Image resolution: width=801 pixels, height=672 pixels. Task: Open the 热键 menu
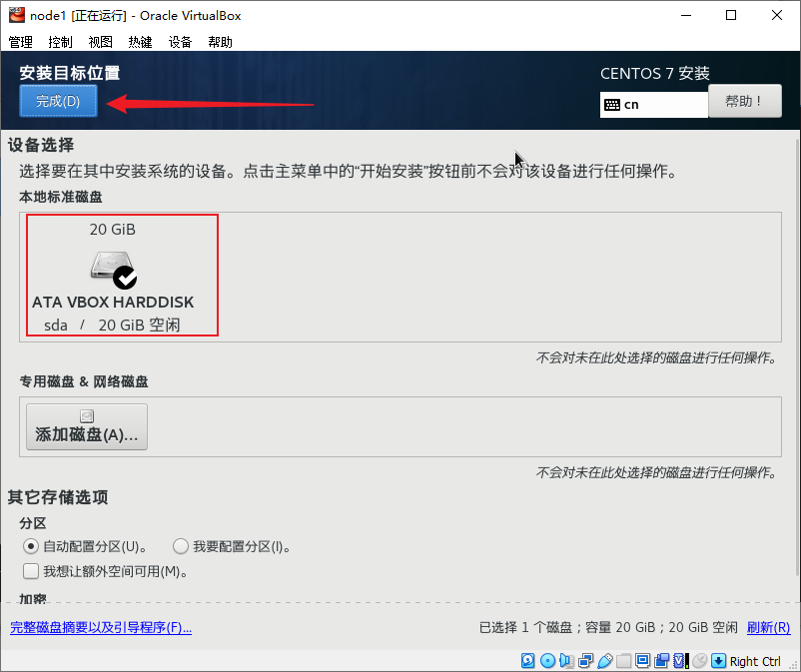click(x=140, y=42)
